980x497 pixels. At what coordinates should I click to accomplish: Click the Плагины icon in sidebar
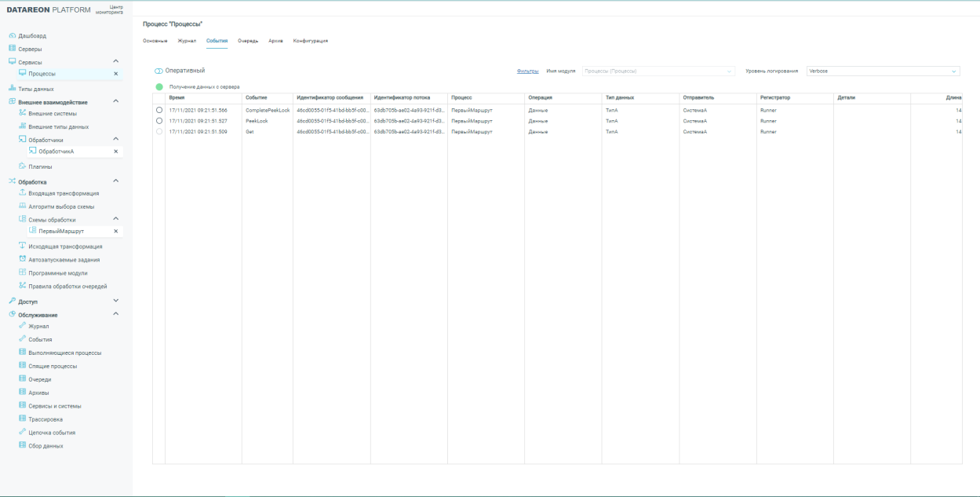coord(23,166)
